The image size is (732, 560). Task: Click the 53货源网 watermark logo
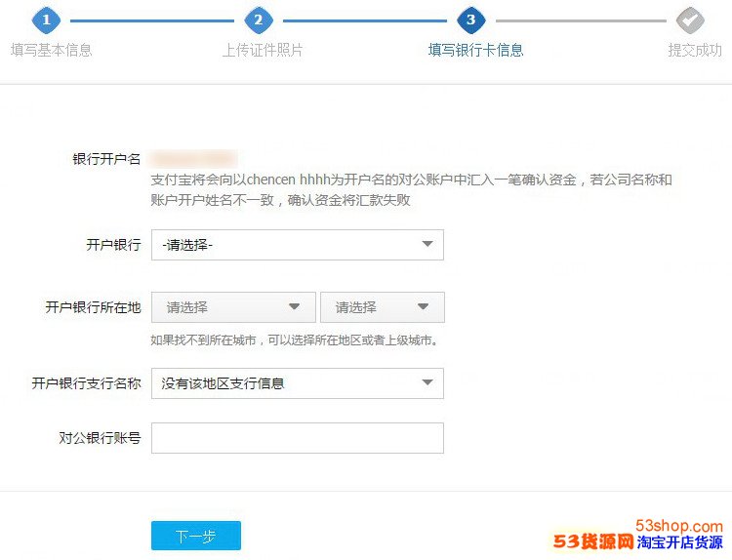(593, 542)
